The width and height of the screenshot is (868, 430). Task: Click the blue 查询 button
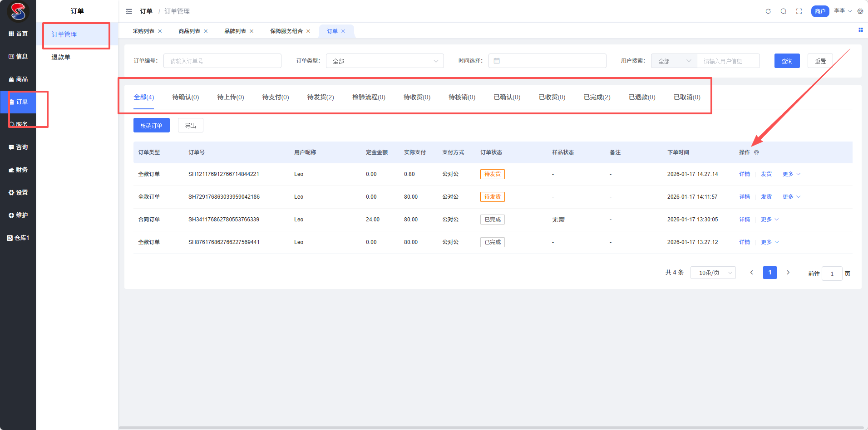tap(787, 61)
